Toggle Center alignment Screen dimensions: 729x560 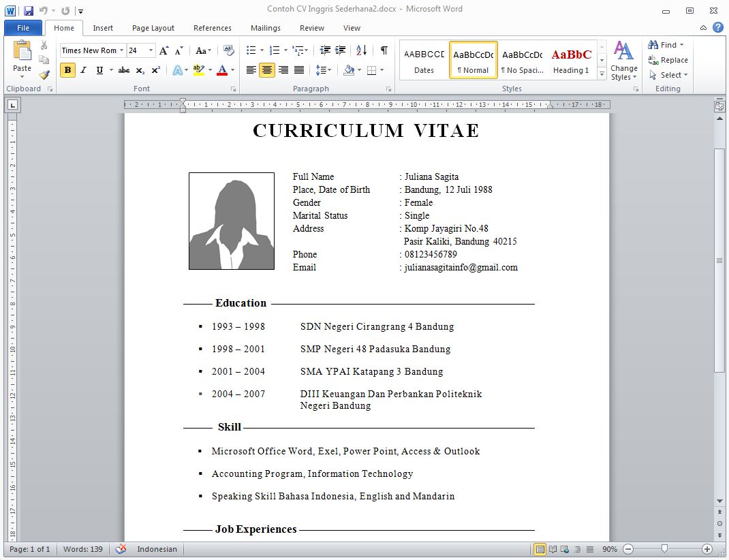[267, 70]
